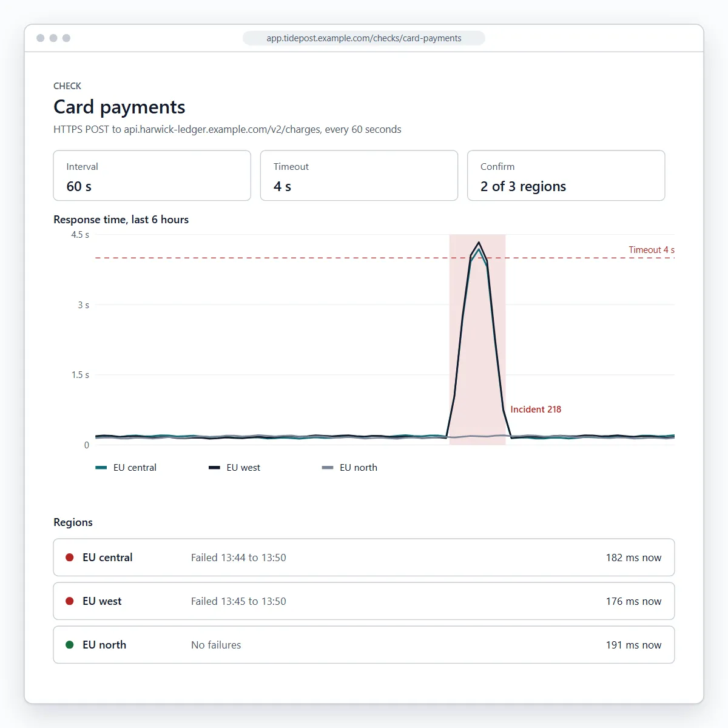Open the EU west region name
Viewport: 728px width, 728px height.
[102, 601]
